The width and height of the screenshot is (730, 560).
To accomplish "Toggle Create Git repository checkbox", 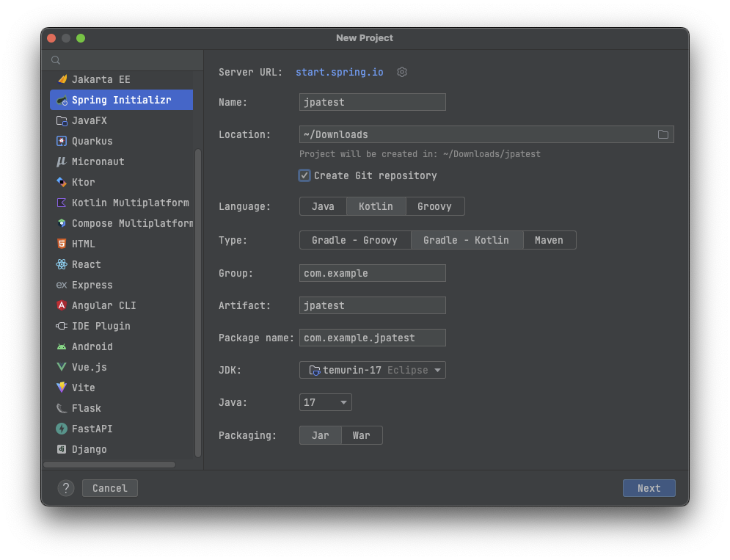I will (304, 175).
